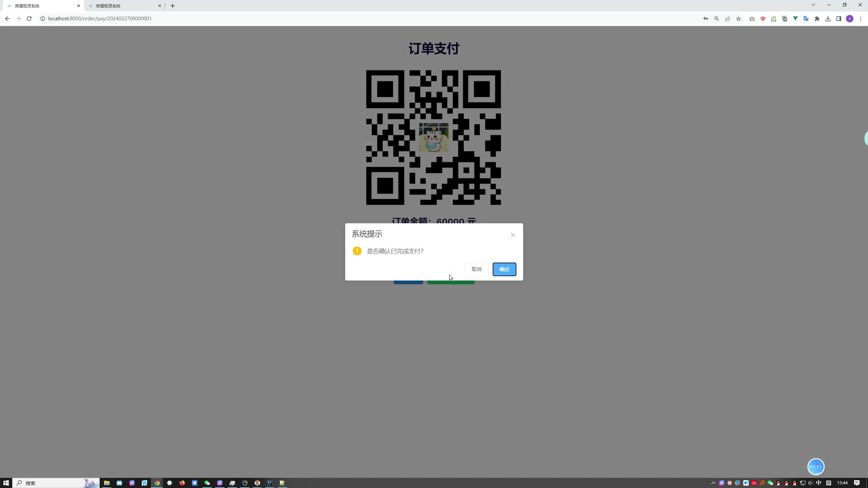Cancel the dialog with the 取消 button

point(476,269)
